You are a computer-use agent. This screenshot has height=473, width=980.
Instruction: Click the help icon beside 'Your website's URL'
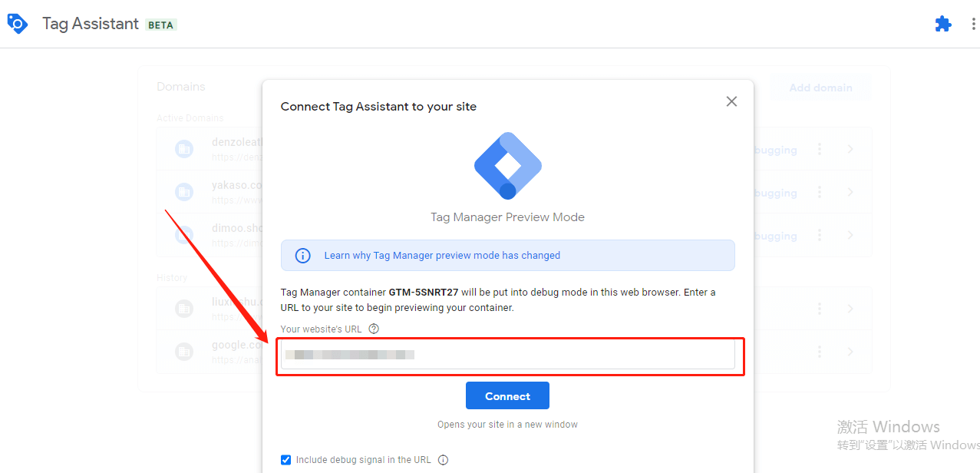[x=374, y=329]
